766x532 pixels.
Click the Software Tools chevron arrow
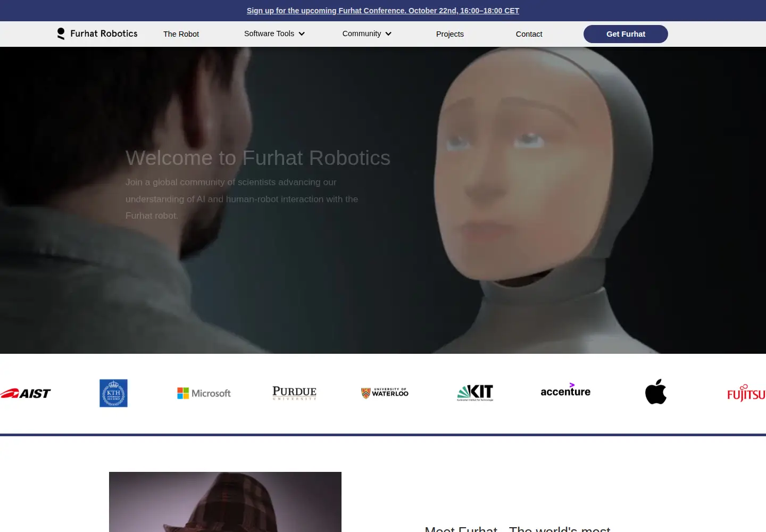302,34
